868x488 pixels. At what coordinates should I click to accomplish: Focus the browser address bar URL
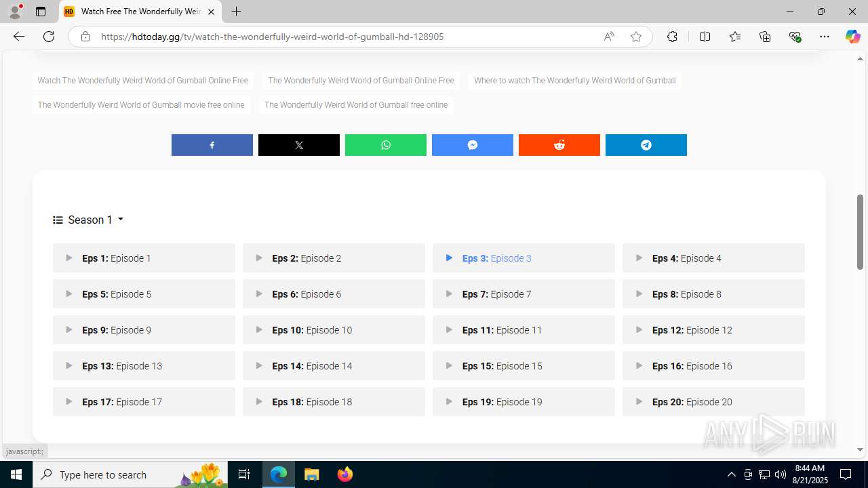point(273,37)
